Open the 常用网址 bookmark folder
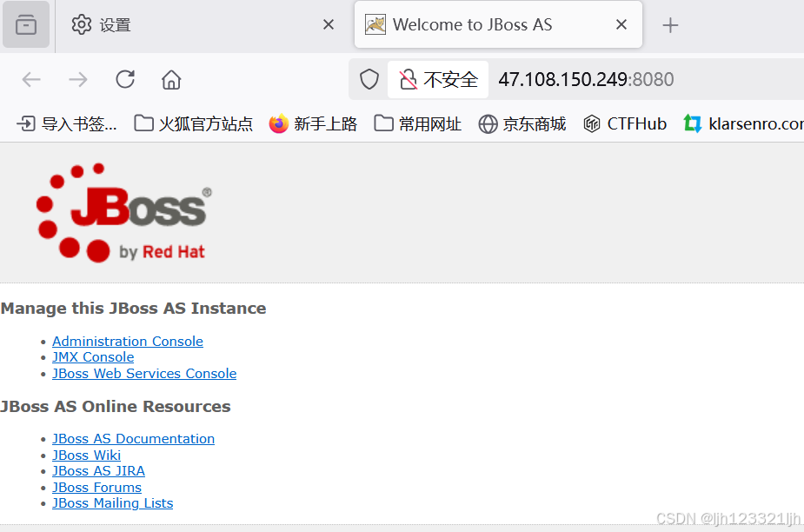 click(x=417, y=123)
